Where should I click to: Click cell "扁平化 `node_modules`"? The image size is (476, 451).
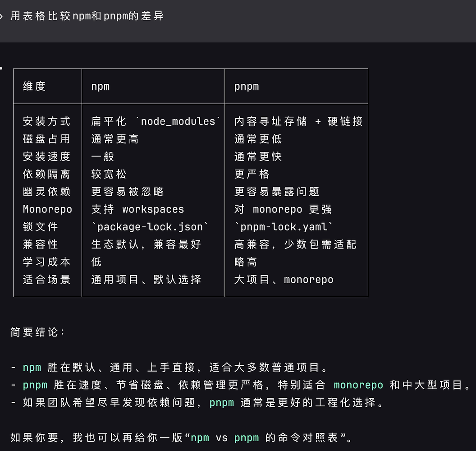pyautogui.click(x=156, y=121)
